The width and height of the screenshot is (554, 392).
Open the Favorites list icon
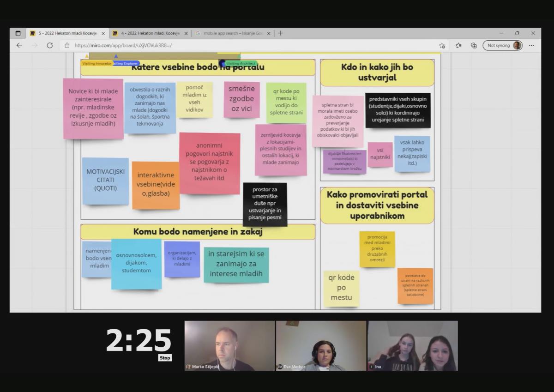458,45
